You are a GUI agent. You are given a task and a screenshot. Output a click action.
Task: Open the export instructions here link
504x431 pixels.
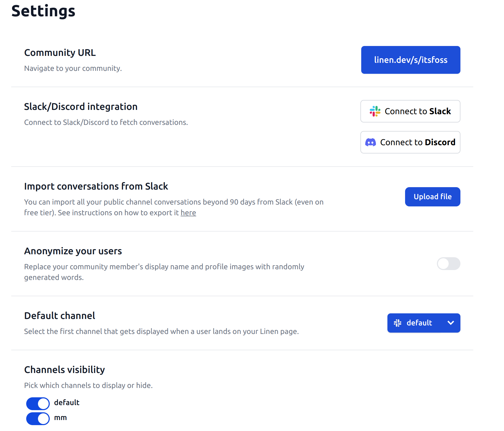(188, 213)
